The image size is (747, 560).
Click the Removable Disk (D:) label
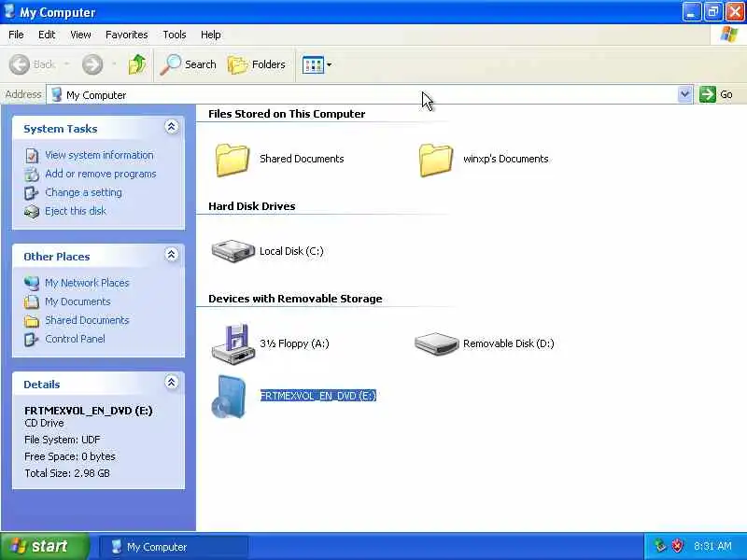[x=508, y=343]
